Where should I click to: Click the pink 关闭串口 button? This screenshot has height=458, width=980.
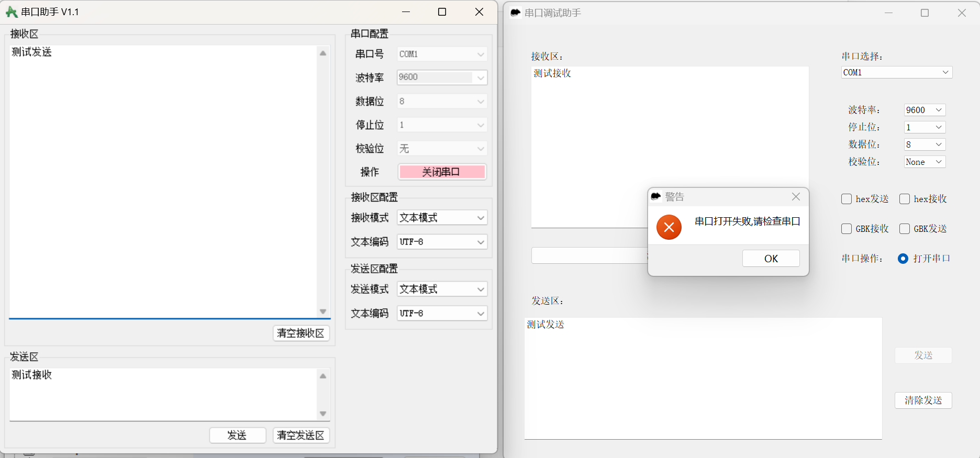click(x=442, y=172)
